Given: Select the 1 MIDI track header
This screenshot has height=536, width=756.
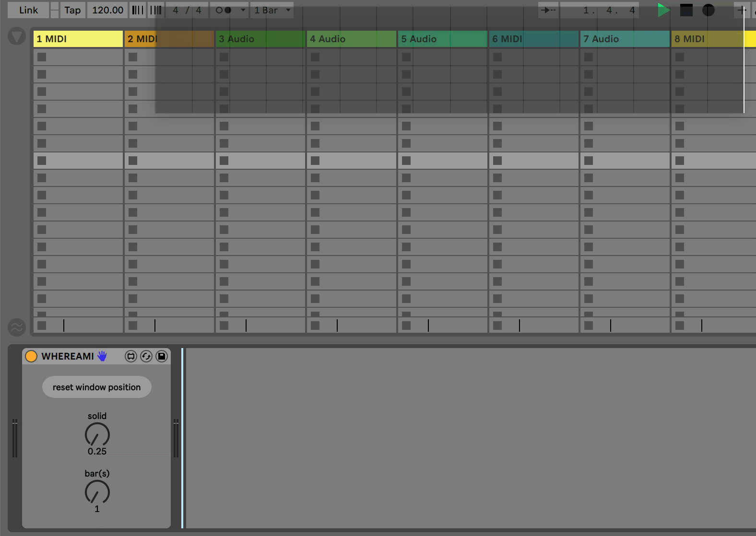Looking at the screenshot, I should click(78, 39).
